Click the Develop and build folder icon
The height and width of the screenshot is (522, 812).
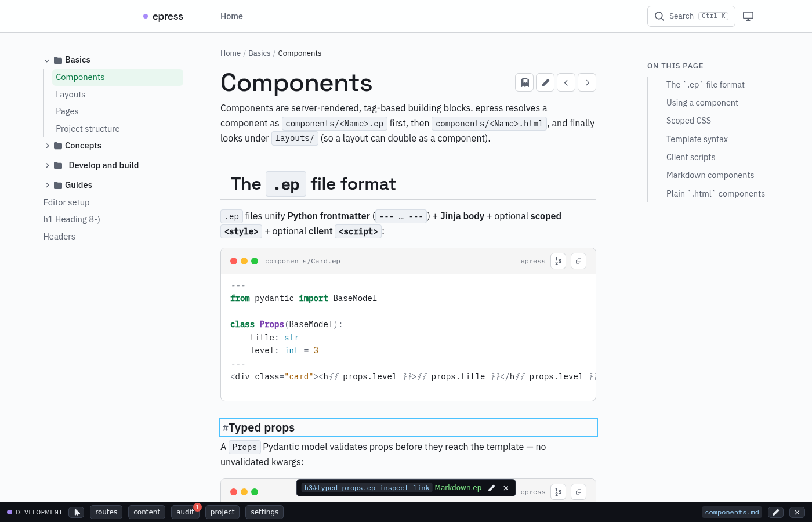(58, 165)
